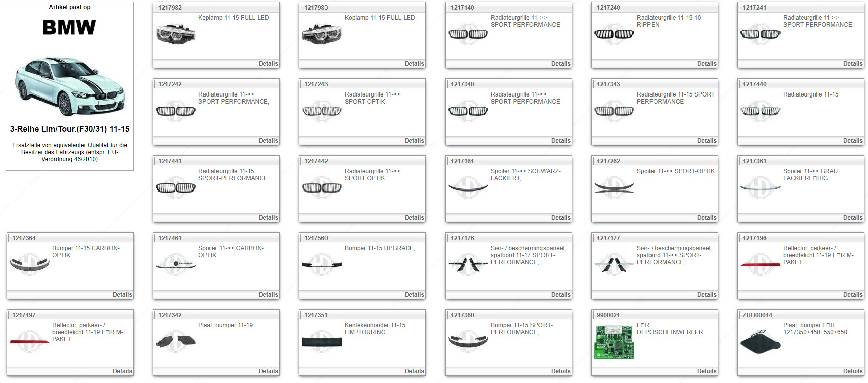View Details for bumper 1217560
868x383 pixels.
tap(414, 295)
